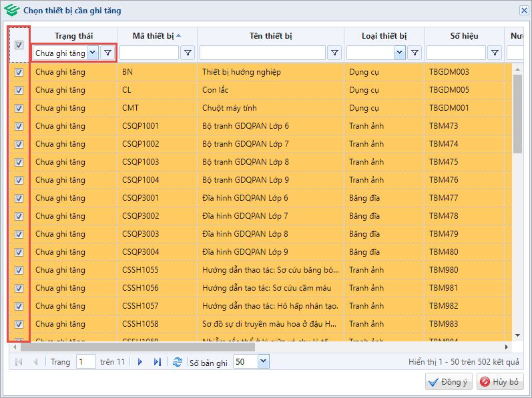This screenshot has width=532, height=398.
Task: Go to next page arrow
Action: (140, 362)
